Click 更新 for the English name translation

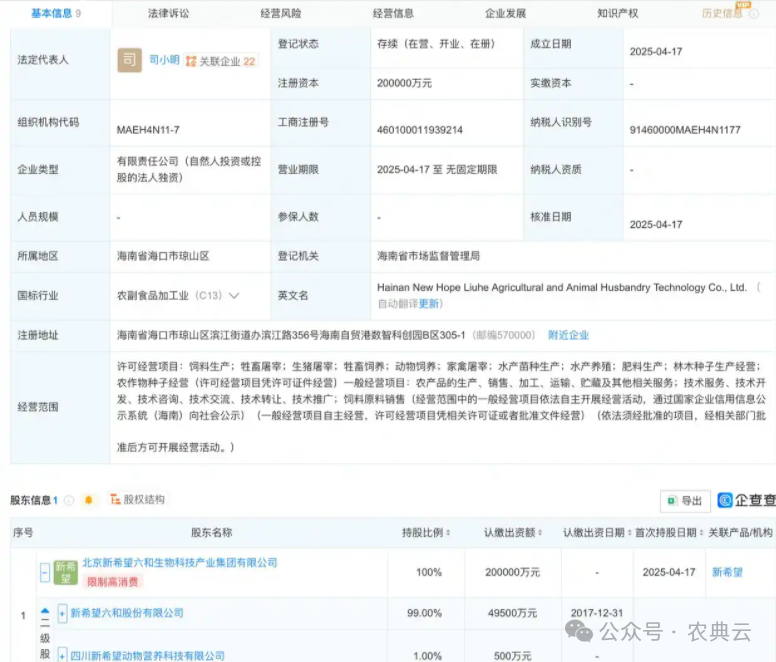pos(429,304)
